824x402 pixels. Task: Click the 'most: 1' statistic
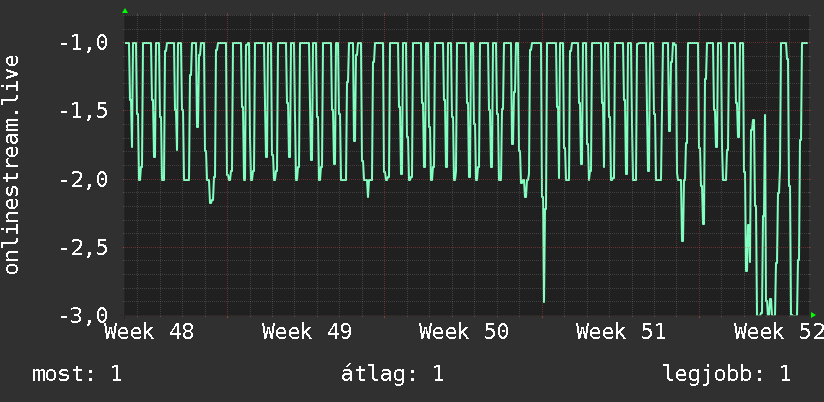coord(77,374)
